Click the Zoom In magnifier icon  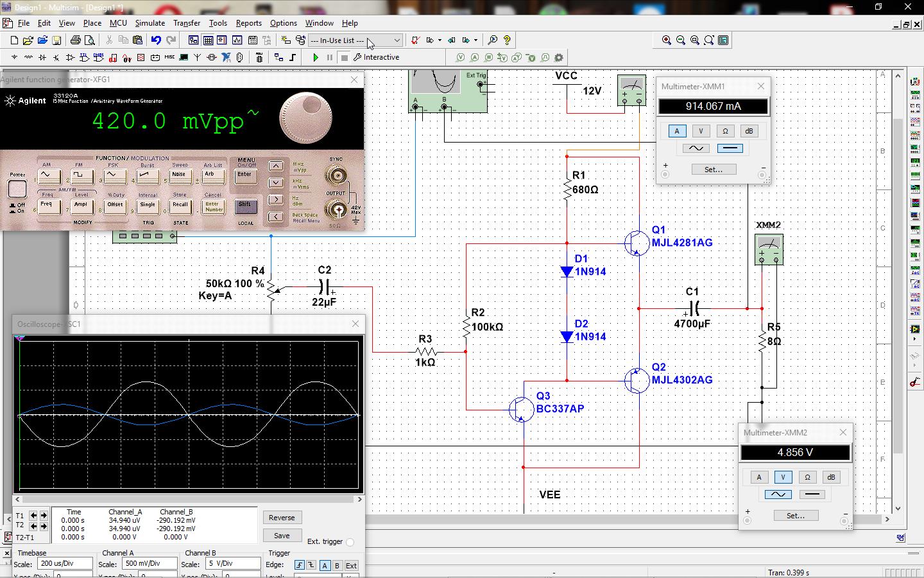coord(667,40)
